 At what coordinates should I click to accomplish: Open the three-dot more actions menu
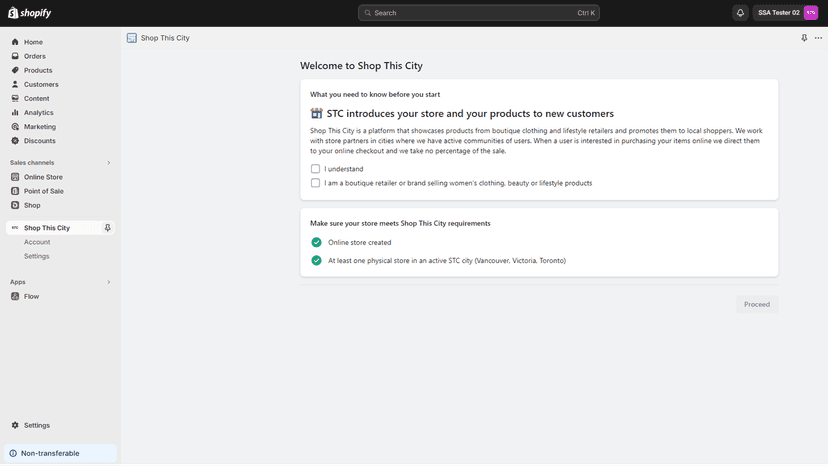coord(818,38)
